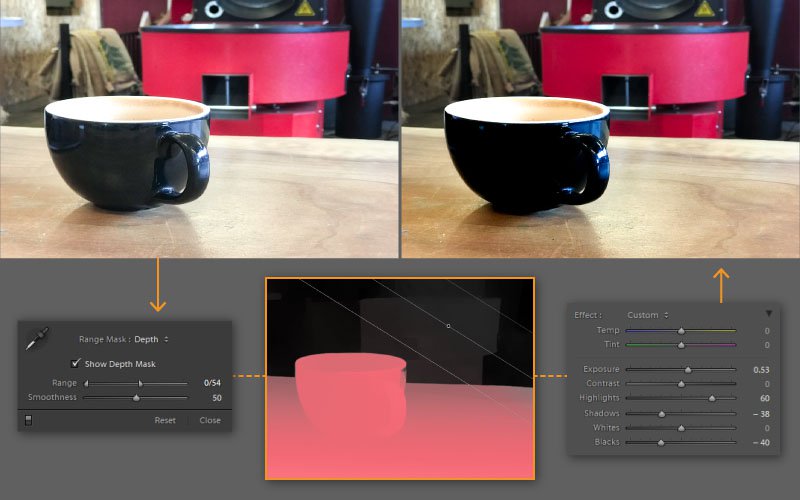Click the Blacks slider handle

[x=661, y=443]
